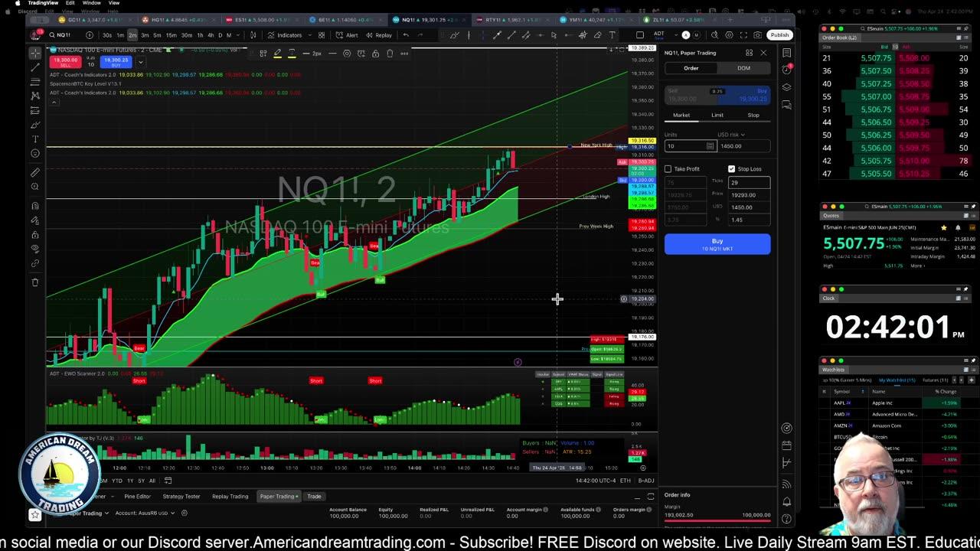The height and width of the screenshot is (551, 980).
Task: Open chart settings gear in top bar
Action: [x=728, y=35]
